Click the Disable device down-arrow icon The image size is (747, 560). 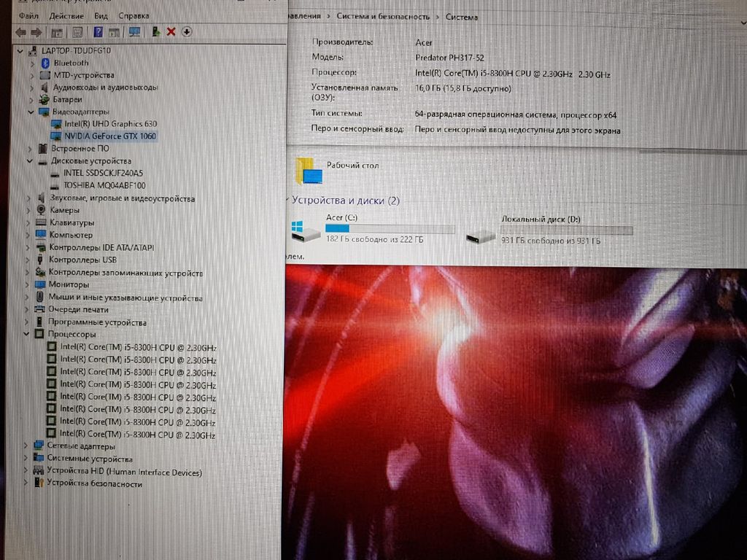coord(187,32)
